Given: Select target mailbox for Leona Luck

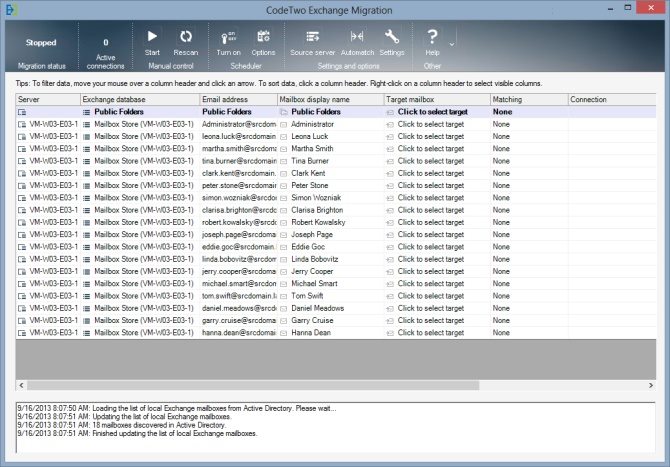Looking at the screenshot, I should 431,137.
